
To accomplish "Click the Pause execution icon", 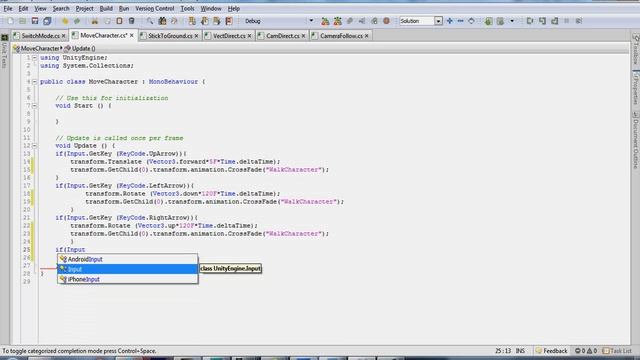I will point(567,21).
